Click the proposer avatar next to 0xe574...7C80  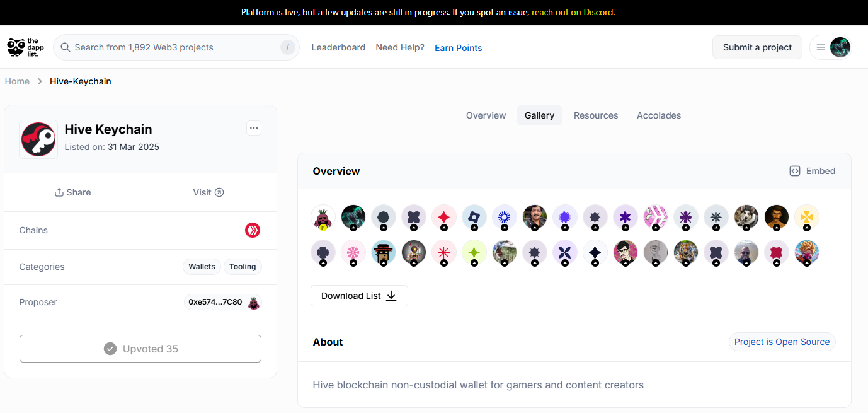pos(253,302)
